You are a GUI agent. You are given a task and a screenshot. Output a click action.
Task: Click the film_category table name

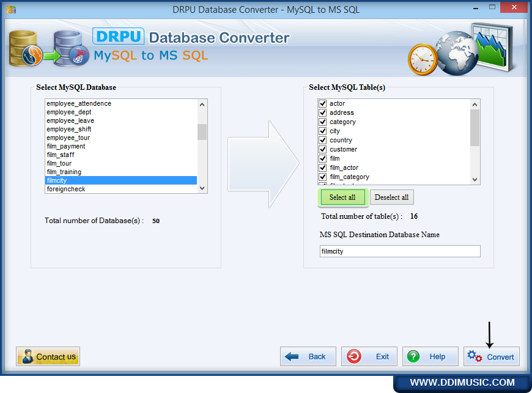pyautogui.click(x=349, y=177)
